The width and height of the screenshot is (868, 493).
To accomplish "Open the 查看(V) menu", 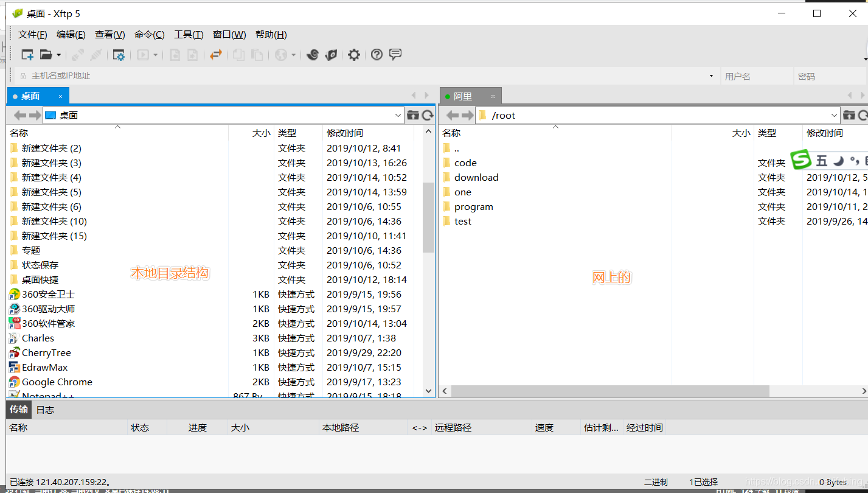I will [110, 35].
